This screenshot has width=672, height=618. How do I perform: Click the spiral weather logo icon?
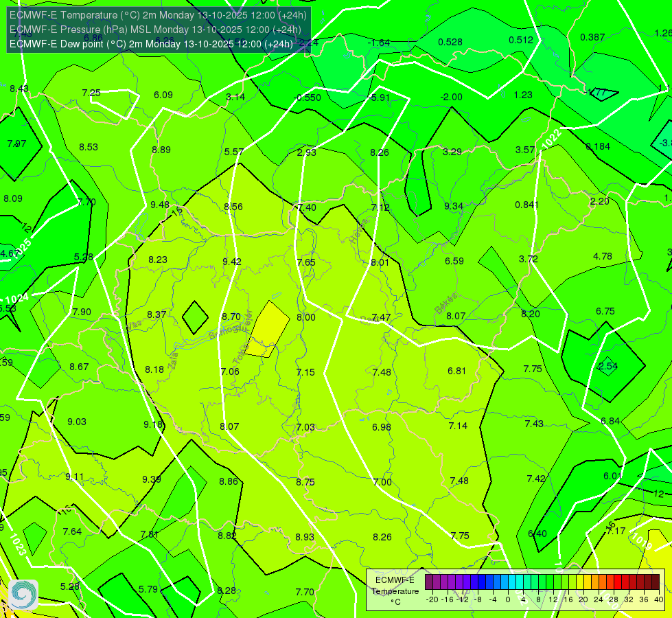tap(23, 595)
